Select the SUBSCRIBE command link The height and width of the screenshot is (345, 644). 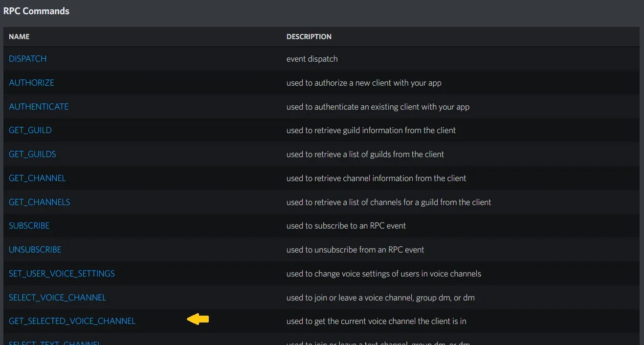click(x=29, y=226)
